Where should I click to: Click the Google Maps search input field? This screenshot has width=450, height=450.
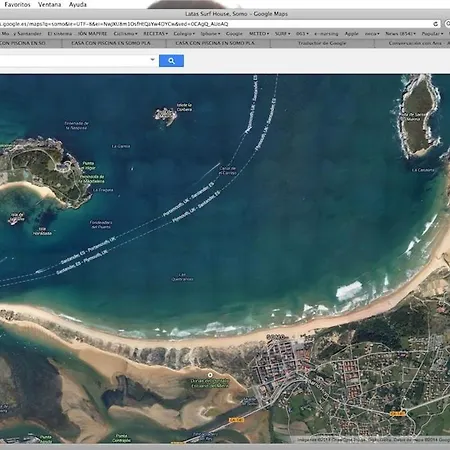tap(74, 60)
